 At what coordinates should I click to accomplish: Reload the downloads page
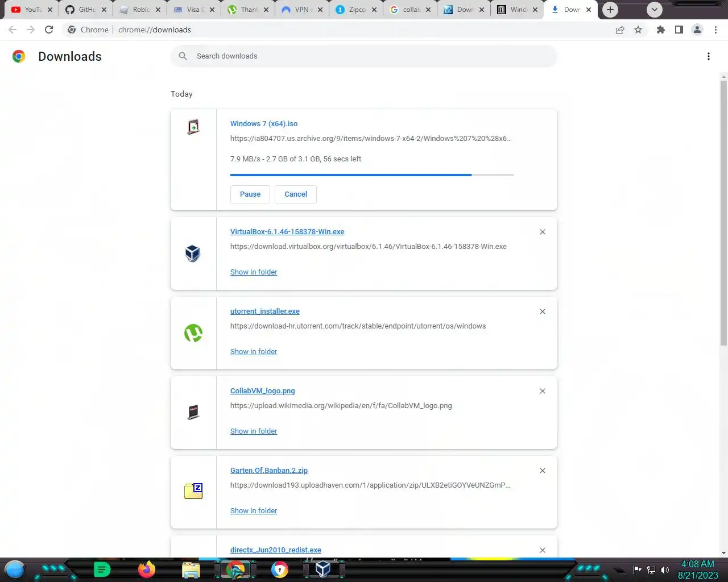pyautogui.click(x=49, y=30)
